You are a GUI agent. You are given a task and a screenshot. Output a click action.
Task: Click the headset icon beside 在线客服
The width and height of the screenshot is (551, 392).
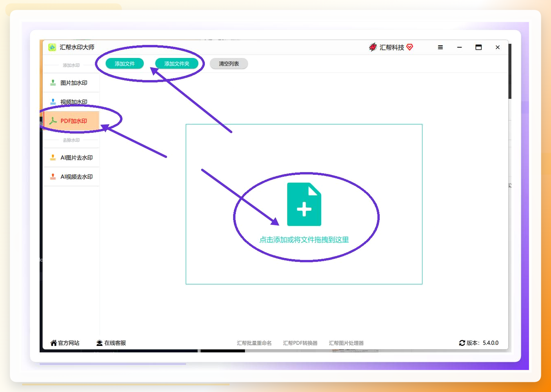pos(99,343)
